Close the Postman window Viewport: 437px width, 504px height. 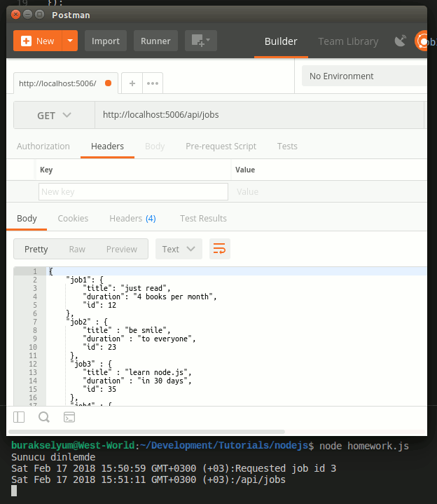click(15, 15)
